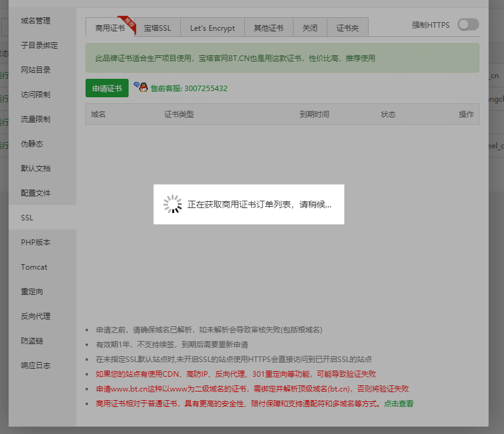
Task: Open the 关闭 tab
Action: [310, 28]
